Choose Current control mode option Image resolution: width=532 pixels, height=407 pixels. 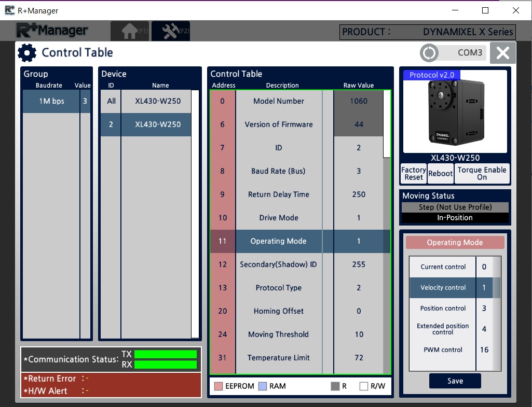451,266
